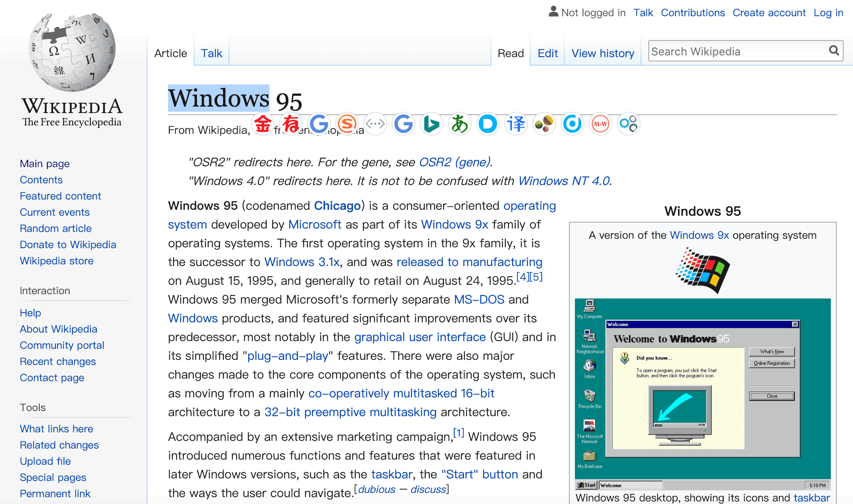Screen dimensions: 853x504
Task: Open the View history page
Action: click(602, 53)
